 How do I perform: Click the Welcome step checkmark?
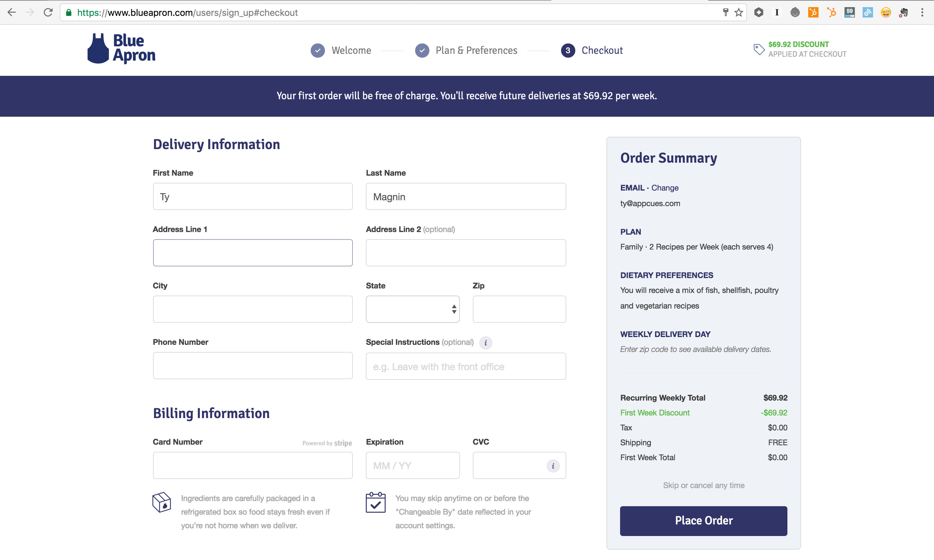(318, 51)
